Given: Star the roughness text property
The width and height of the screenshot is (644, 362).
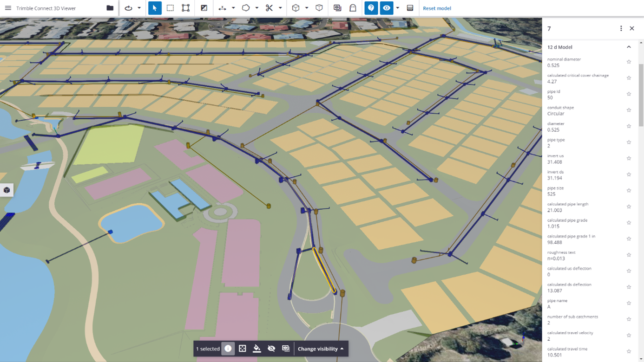Looking at the screenshot, I should [629, 255].
